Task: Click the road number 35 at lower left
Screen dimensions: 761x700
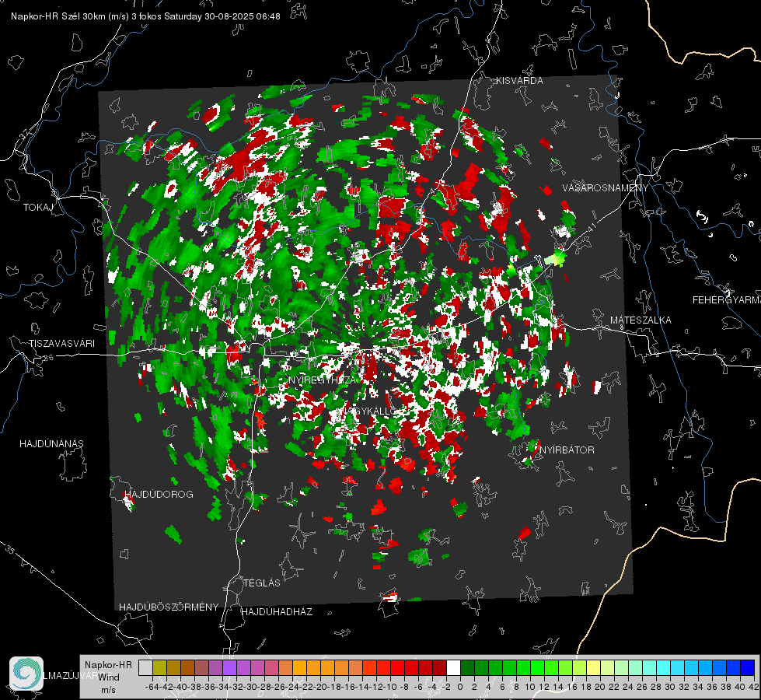Action: pos(11,550)
